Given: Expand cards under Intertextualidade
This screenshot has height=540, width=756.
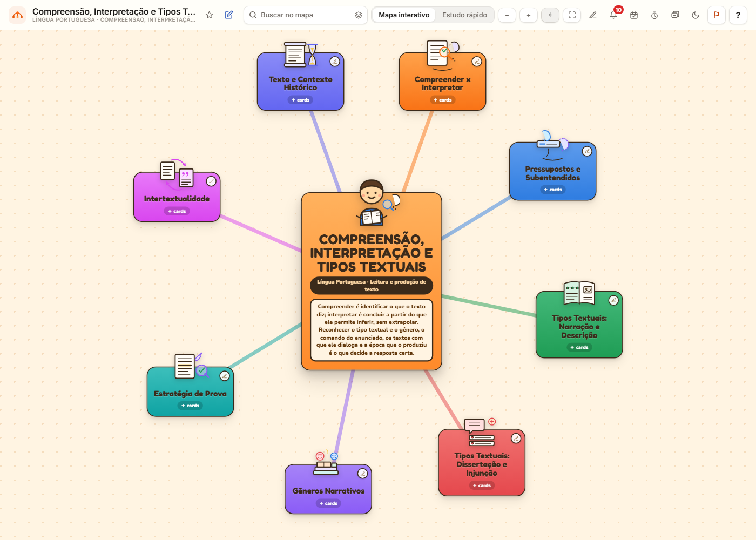Looking at the screenshot, I should pyautogui.click(x=177, y=211).
